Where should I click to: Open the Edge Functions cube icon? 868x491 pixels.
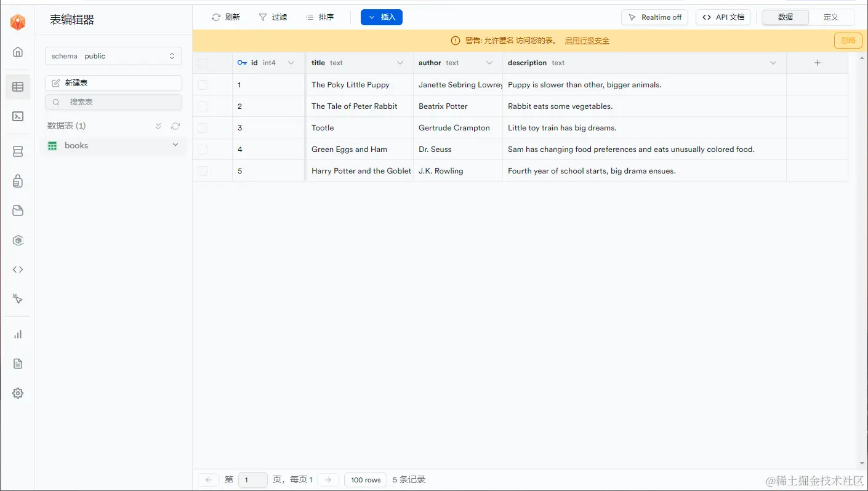[18, 240]
